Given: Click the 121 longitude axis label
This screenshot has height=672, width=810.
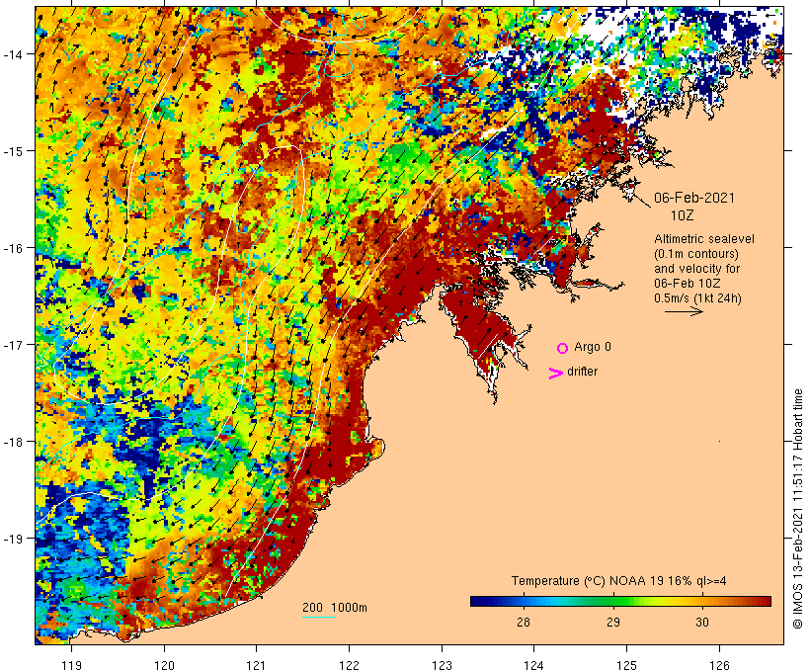Looking at the screenshot, I should (x=256, y=666).
